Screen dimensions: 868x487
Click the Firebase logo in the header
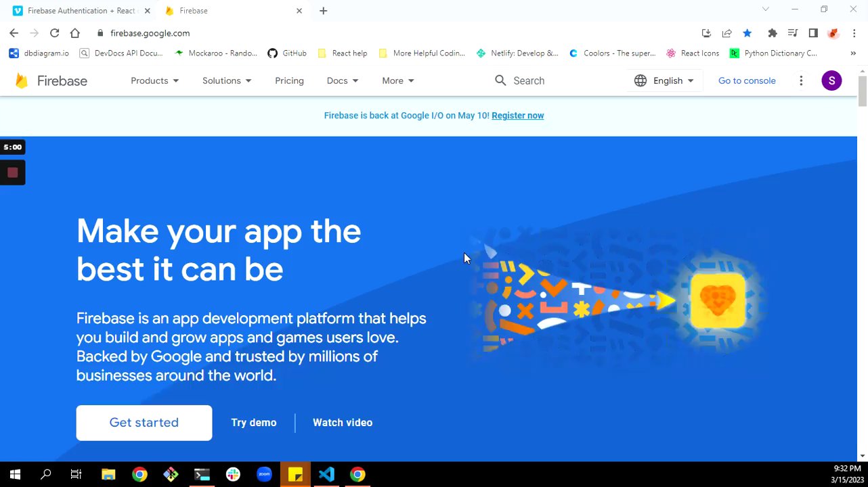(52, 80)
